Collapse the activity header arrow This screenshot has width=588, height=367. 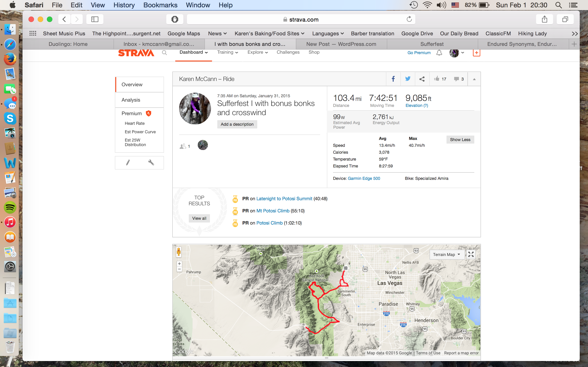474,79
